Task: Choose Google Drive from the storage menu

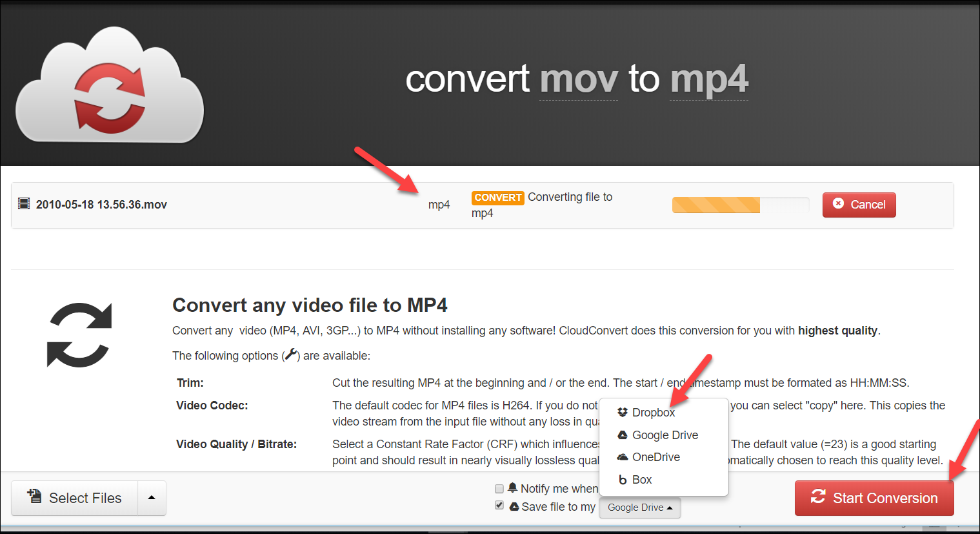Action: 664,435
